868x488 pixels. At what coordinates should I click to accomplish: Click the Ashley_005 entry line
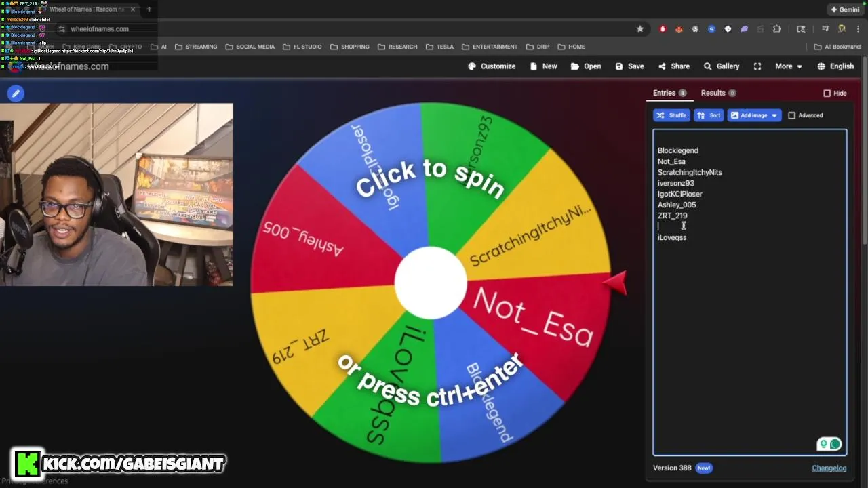pos(677,205)
